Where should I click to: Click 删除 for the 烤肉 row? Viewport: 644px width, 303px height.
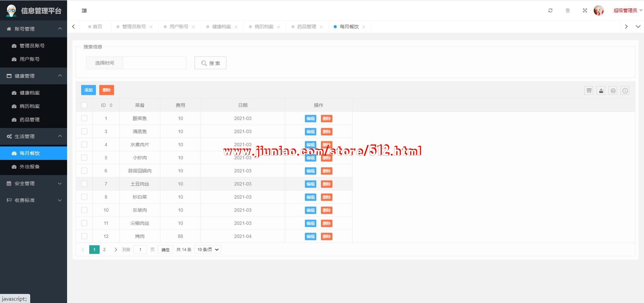click(x=327, y=236)
